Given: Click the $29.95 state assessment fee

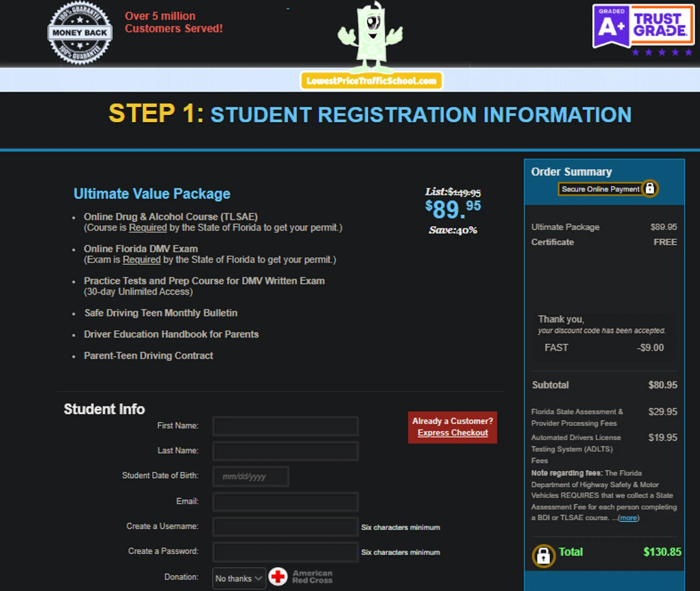Looking at the screenshot, I should pos(663,411).
